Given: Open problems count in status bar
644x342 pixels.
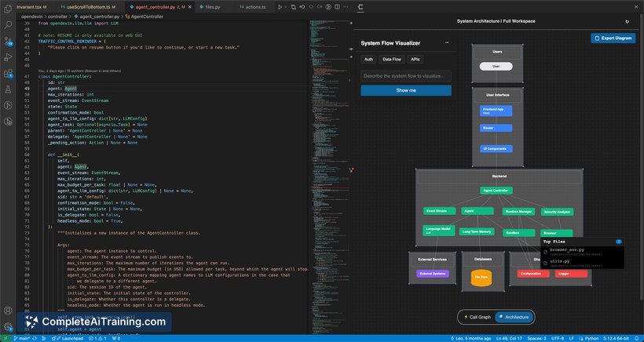Looking at the screenshot, I should pos(96,338).
